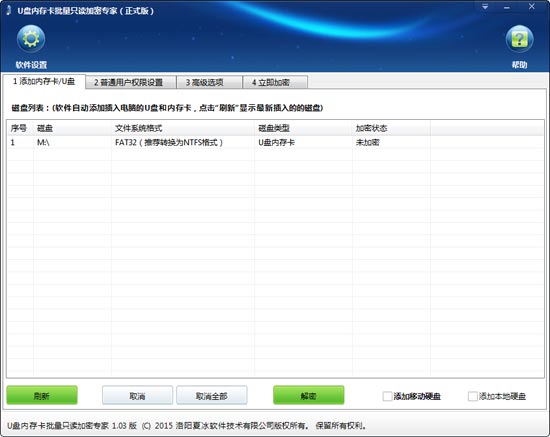The height and width of the screenshot is (437, 550).
Task: Open the title bar dropdown menu arrow
Action: coord(485,7)
